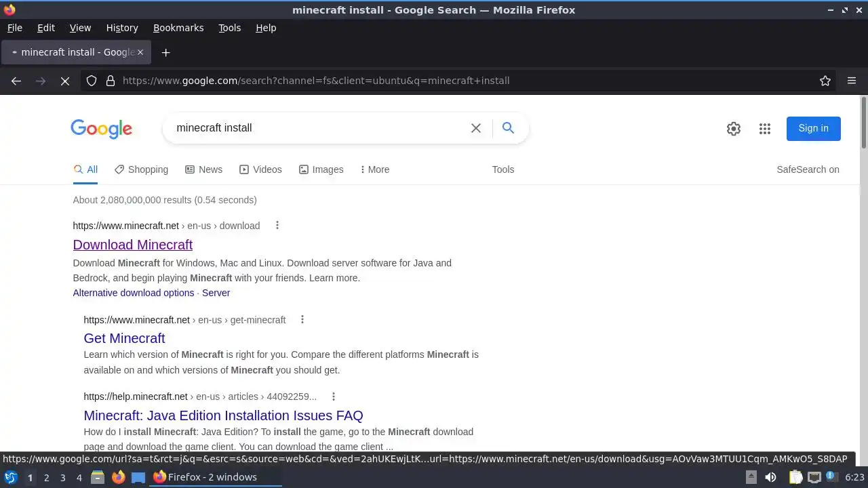Viewport: 868px width, 488px height.
Task: Open the Tools menu in menu bar
Action: 229,28
